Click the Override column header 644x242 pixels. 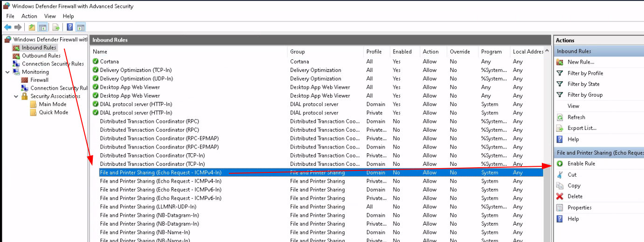[x=463, y=52]
